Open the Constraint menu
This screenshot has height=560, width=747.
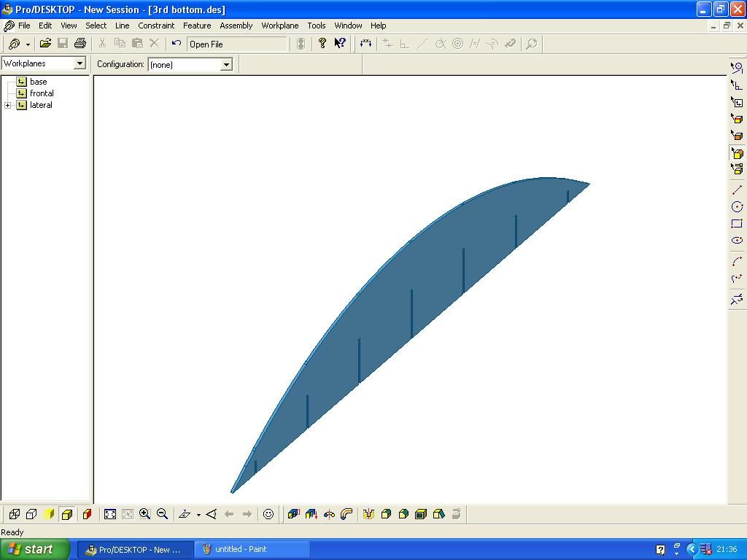[156, 26]
